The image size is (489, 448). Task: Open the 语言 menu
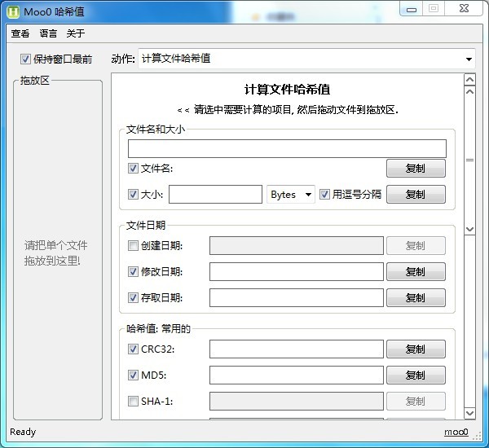(48, 33)
